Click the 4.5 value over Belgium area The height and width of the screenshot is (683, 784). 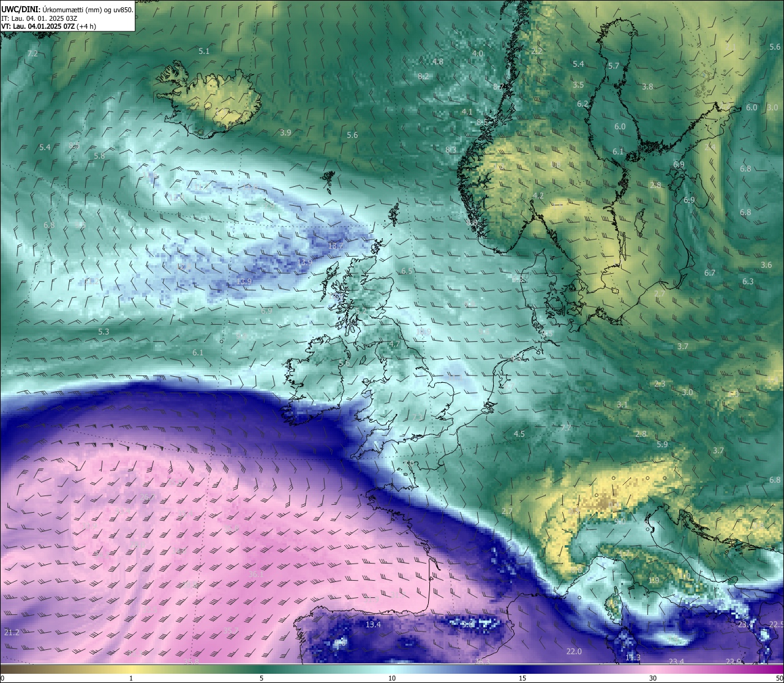tap(519, 434)
